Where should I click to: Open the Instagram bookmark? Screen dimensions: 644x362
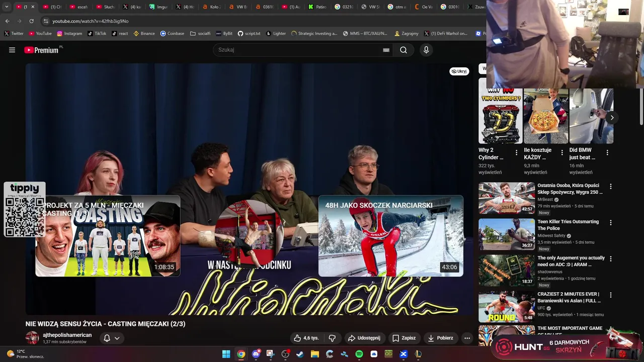tap(69, 33)
